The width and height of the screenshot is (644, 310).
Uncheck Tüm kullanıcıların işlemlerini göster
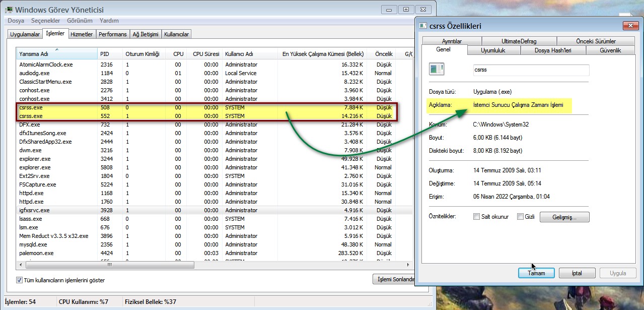click(x=20, y=280)
